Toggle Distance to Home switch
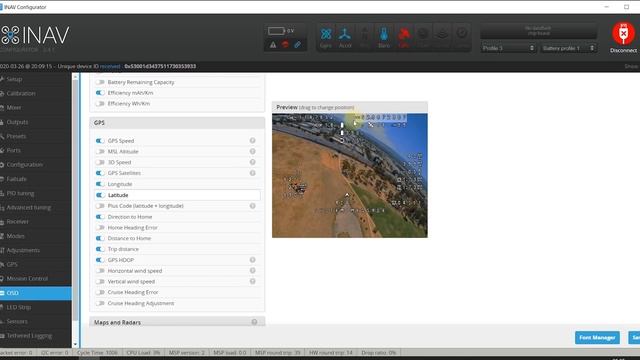This screenshot has width=640, height=360. (x=100, y=238)
